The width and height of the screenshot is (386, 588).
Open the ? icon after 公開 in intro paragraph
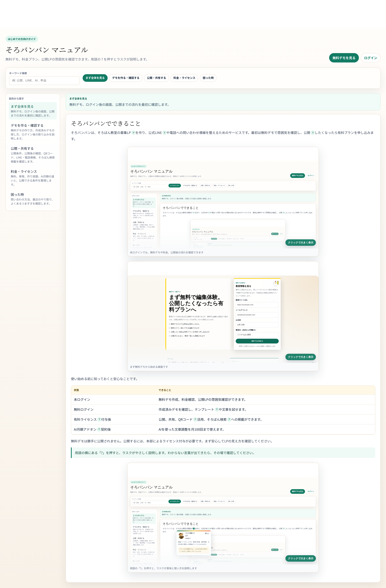pyautogui.click(x=313, y=133)
